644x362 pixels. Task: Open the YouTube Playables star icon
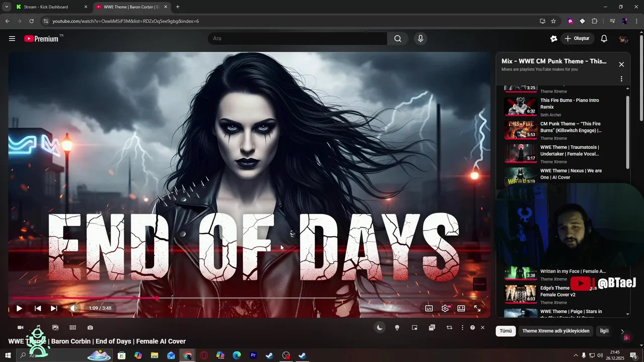pos(553,39)
